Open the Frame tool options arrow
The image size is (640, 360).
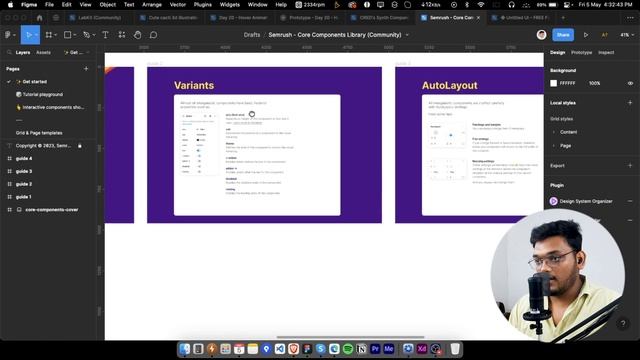56,35
